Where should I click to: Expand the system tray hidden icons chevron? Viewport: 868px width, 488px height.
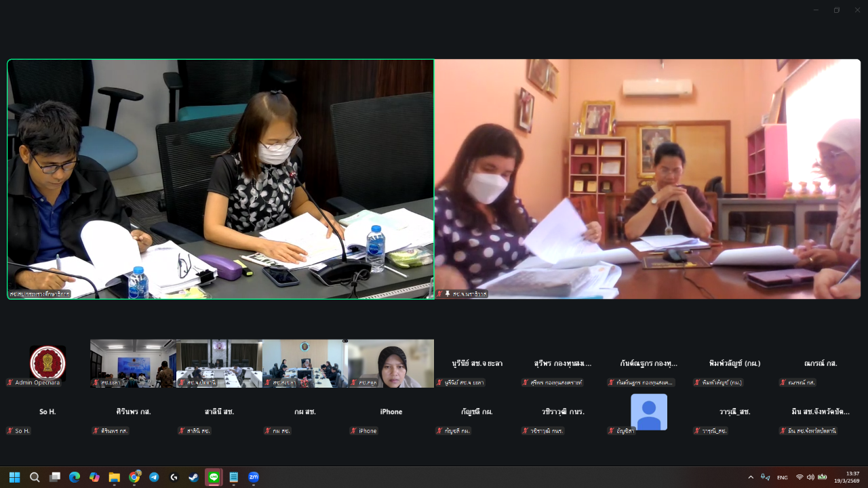point(751,477)
